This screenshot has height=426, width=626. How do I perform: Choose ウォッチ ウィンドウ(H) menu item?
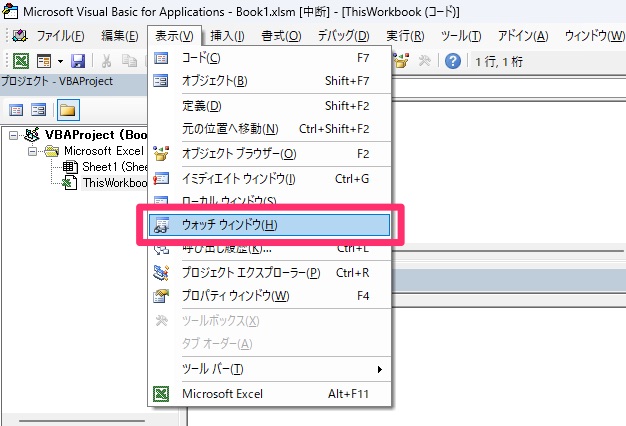pyautogui.click(x=269, y=225)
